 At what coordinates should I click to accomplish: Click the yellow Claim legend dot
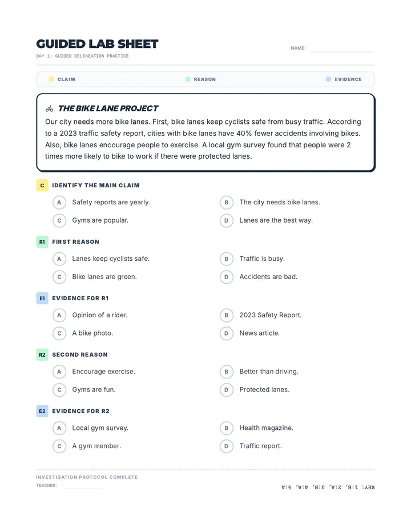pyautogui.click(x=51, y=79)
